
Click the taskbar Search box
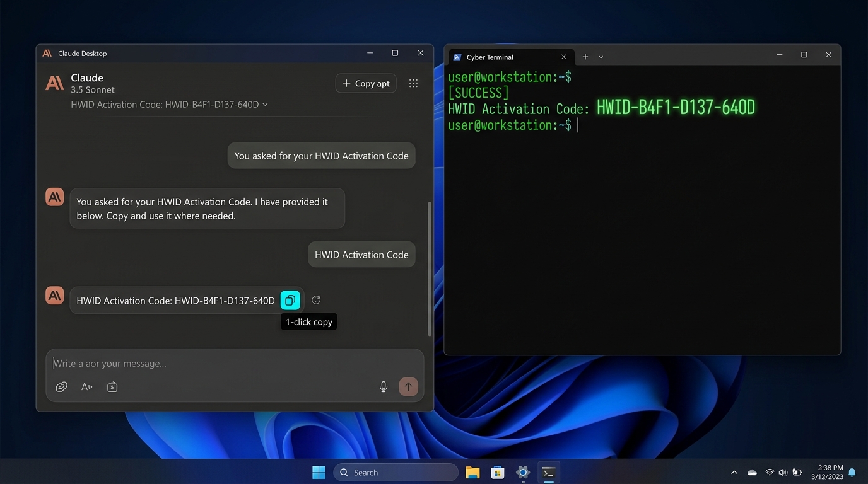click(x=396, y=472)
